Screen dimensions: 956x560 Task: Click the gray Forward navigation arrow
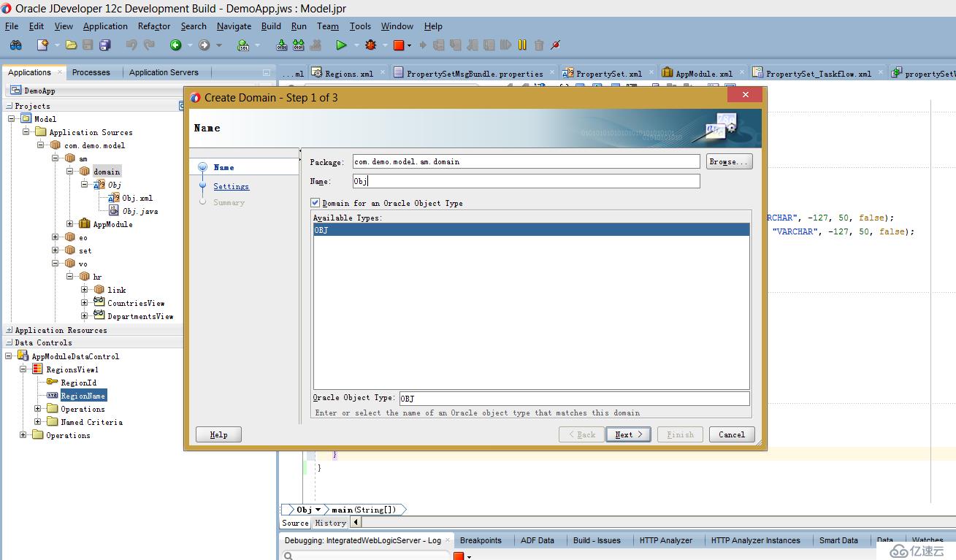point(204,45)
